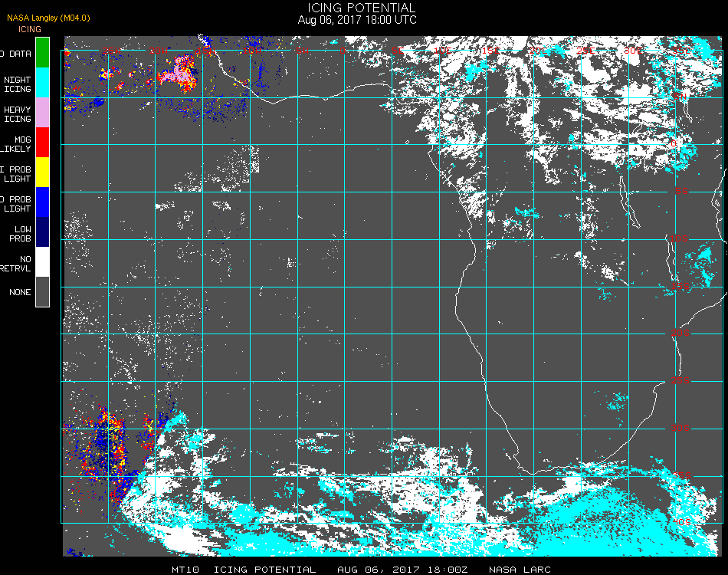The width and height of the screenshot is (728, 575).
Task: Pick the dark navy LOW PROB swatch
Action: point(43,232)
